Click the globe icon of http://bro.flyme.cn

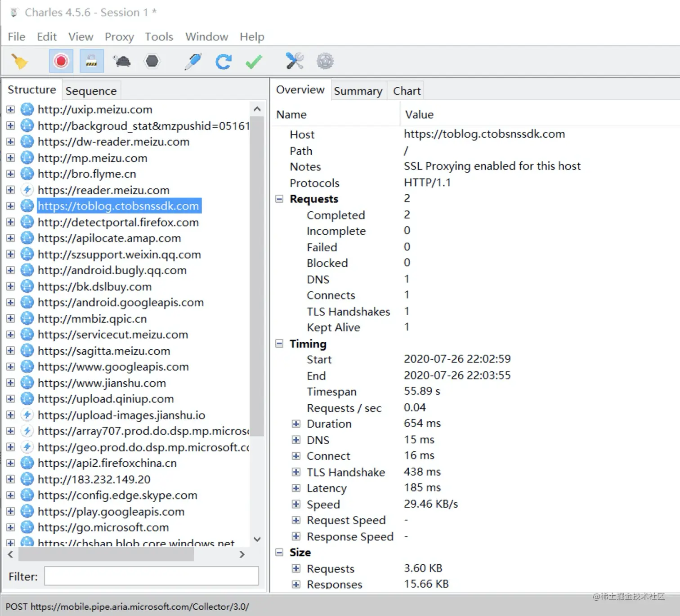[x=27, y=174]
